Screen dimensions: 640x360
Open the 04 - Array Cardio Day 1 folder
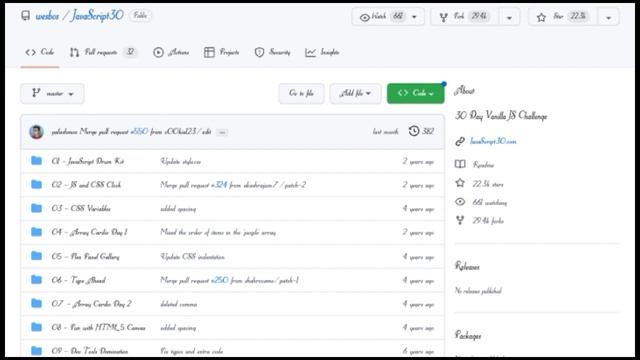coord(89,232)
